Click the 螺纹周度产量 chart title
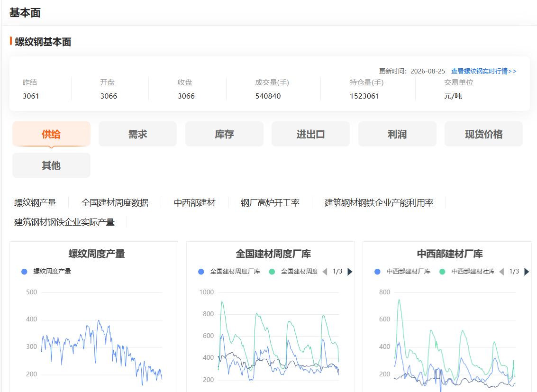The image size is (537, 392). [x=97, y=254]
